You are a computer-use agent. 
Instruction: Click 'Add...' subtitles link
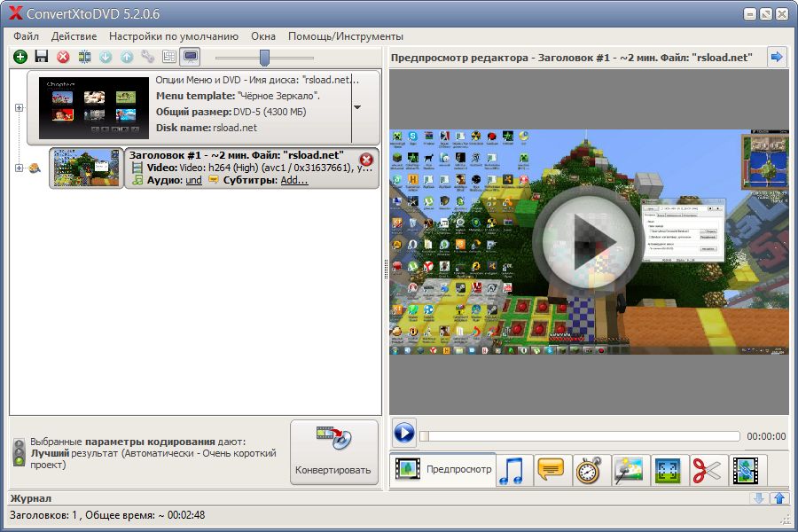click(x=294, y=180)
